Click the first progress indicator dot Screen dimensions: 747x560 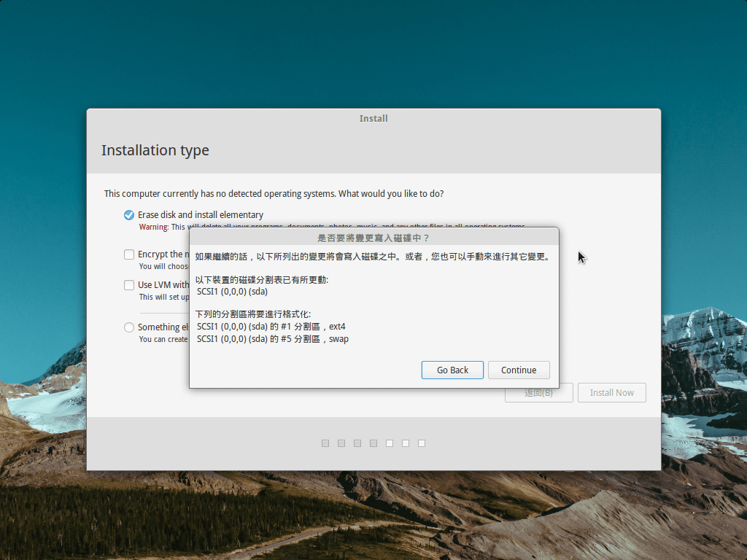pyautogui.click(x=325, y=443)
